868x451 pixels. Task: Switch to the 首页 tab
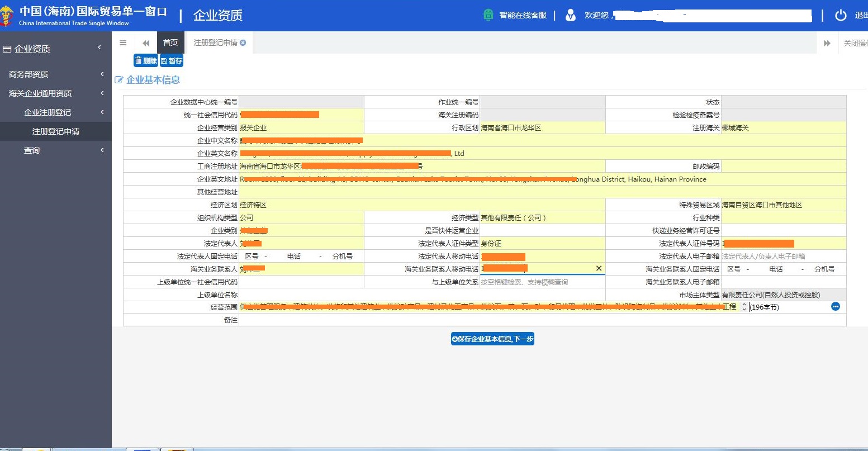170,43
